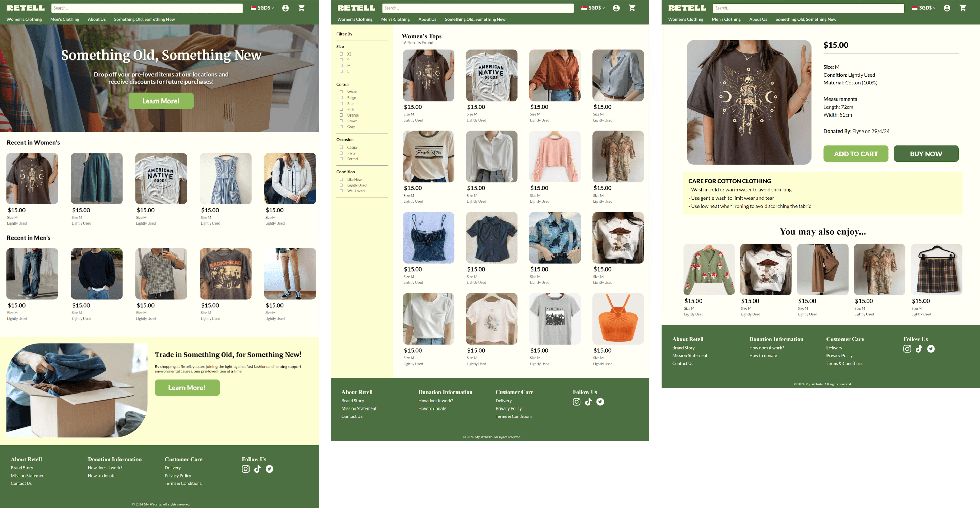
Task: Enable the Orange colour filter checkbox
Action: (x=341, y=115)
